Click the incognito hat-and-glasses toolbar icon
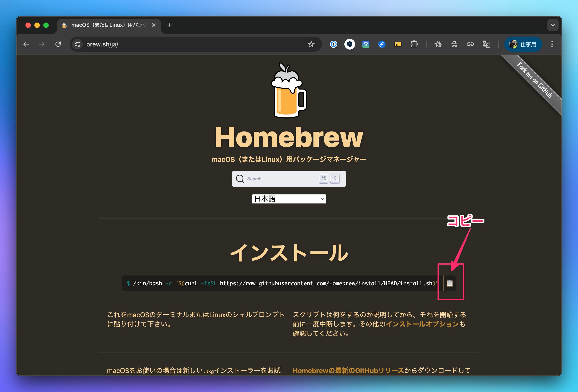This screenshot has height=392, width=578. pyautogui.click(x=454, y=44)
